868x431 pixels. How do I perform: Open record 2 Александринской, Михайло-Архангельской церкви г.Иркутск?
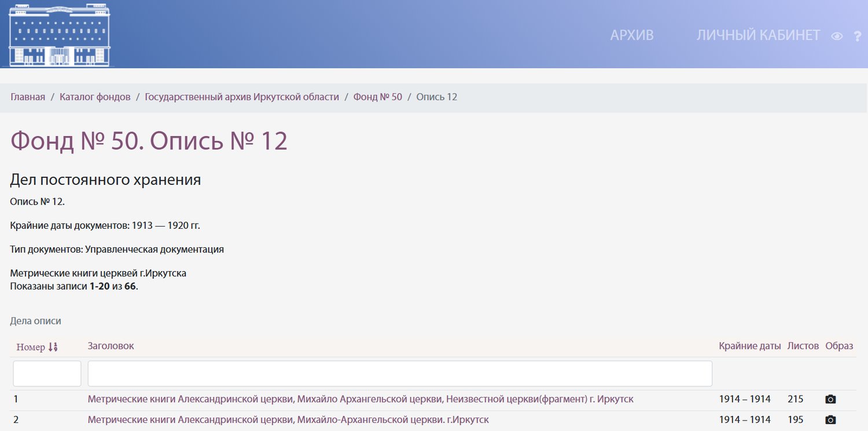(x=288, y=420)
